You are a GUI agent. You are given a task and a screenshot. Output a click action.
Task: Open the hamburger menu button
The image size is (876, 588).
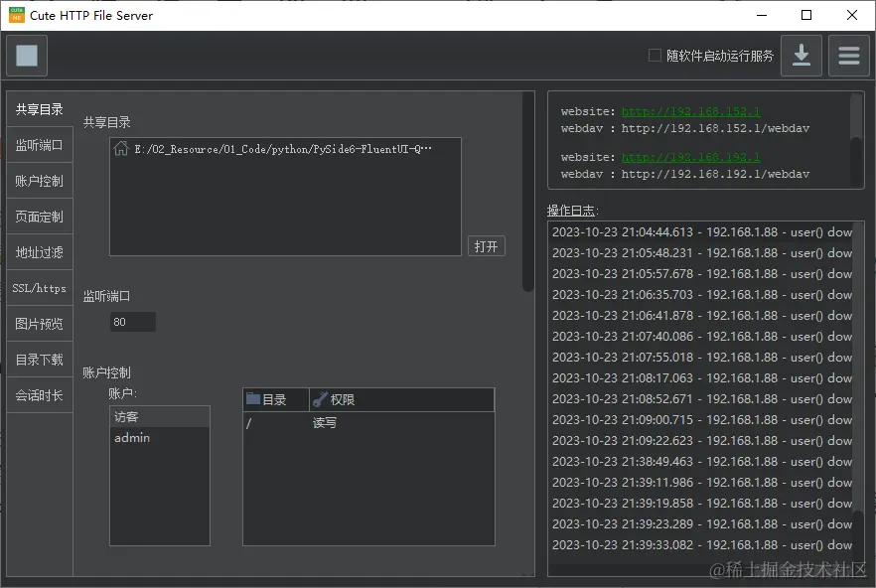(x=848, y=56)
